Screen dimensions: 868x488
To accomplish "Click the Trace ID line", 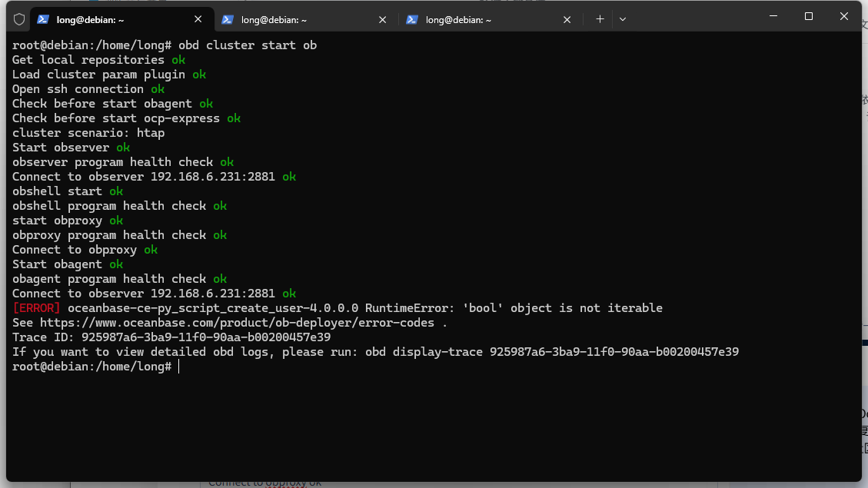I will coord(171,337).
